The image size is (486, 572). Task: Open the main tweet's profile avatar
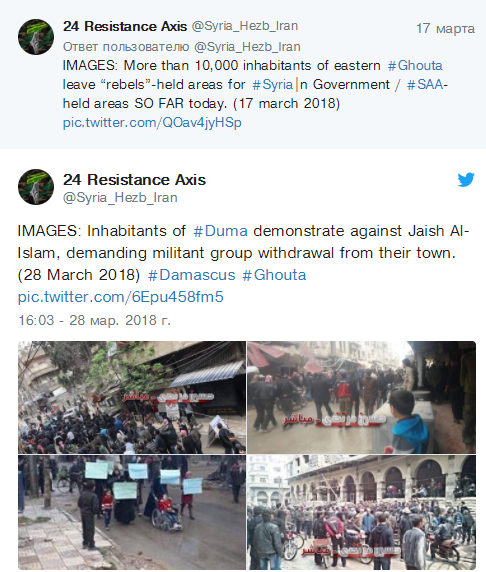coord(36,187)
